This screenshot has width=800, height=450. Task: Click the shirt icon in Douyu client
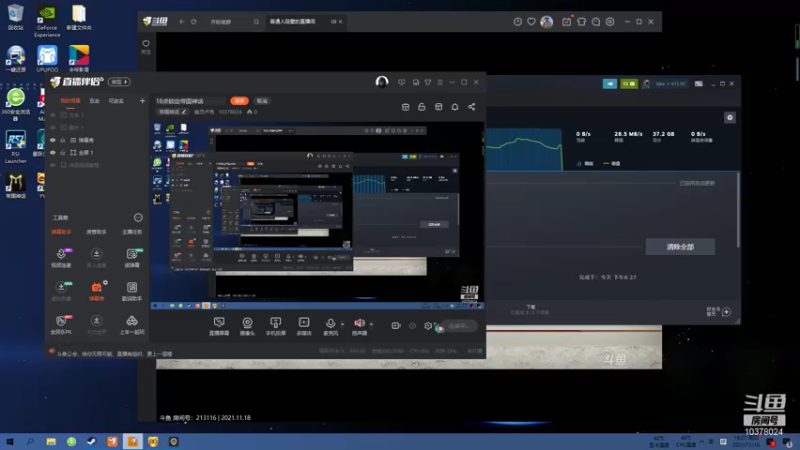581,22
